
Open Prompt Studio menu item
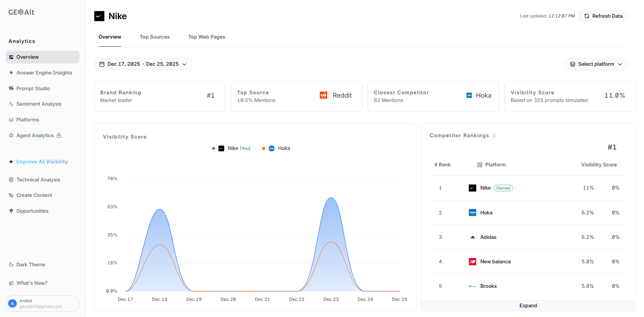[43, 89]
